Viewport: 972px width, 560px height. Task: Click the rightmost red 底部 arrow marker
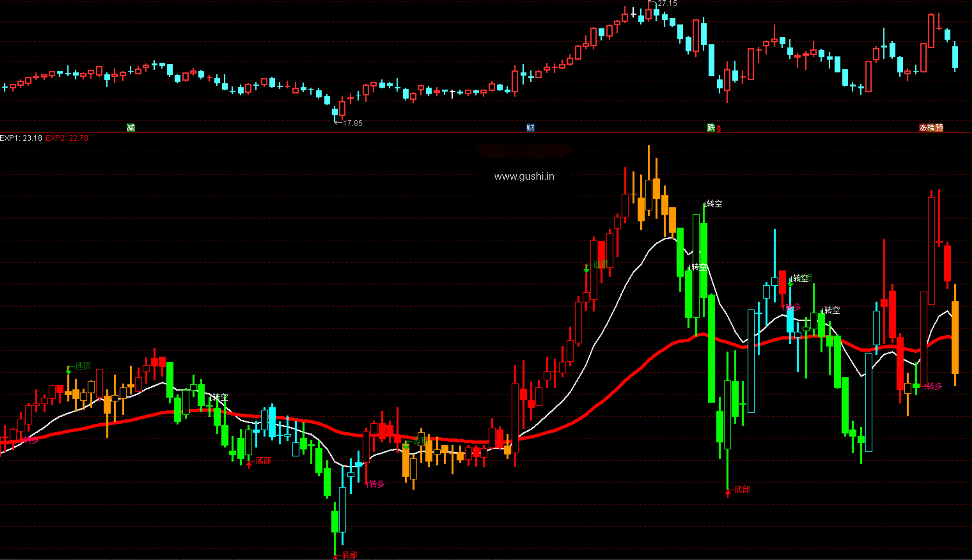tap(728, 493)
